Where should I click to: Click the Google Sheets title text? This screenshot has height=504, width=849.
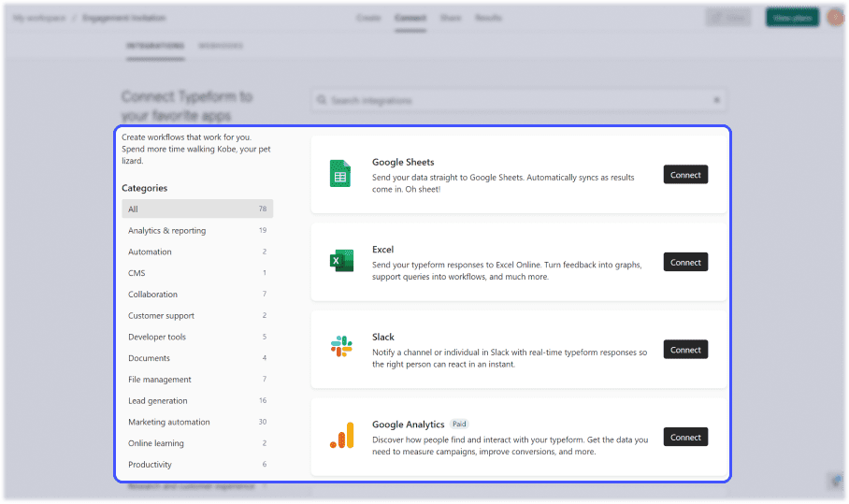(403, 162)
